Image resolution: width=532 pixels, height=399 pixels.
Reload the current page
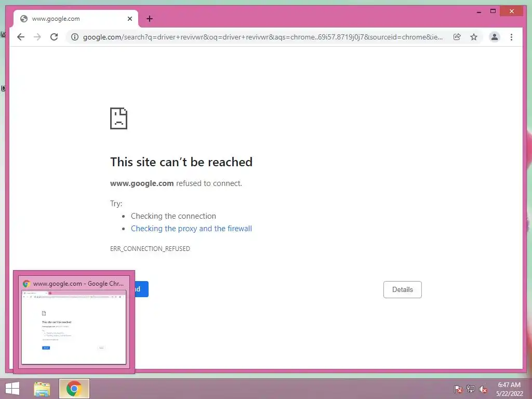54,37
